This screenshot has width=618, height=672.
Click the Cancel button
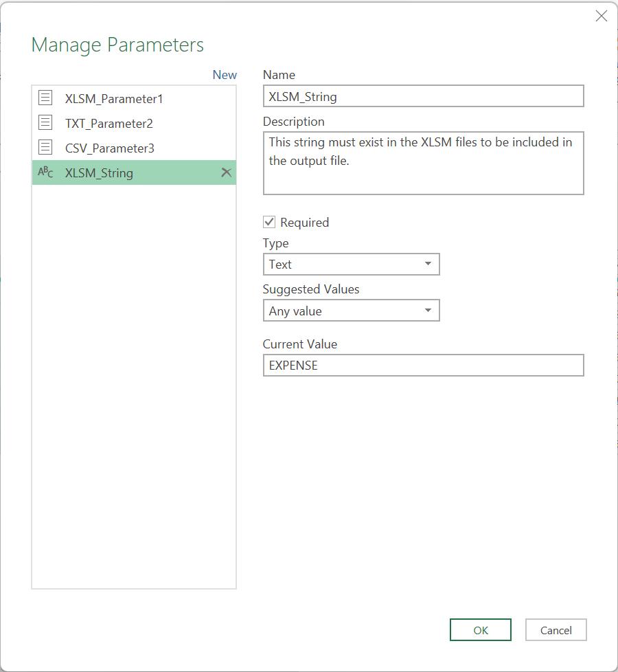coord(556,629)
